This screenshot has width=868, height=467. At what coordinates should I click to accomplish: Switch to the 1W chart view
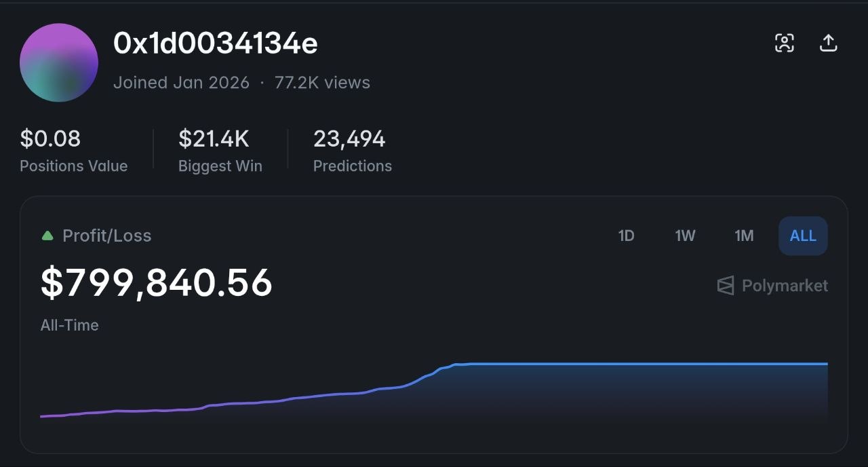click(684, 236)
